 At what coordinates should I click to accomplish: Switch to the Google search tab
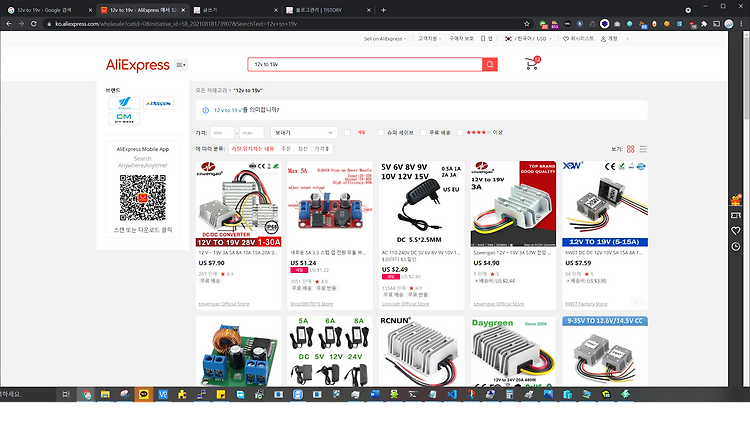49,10
